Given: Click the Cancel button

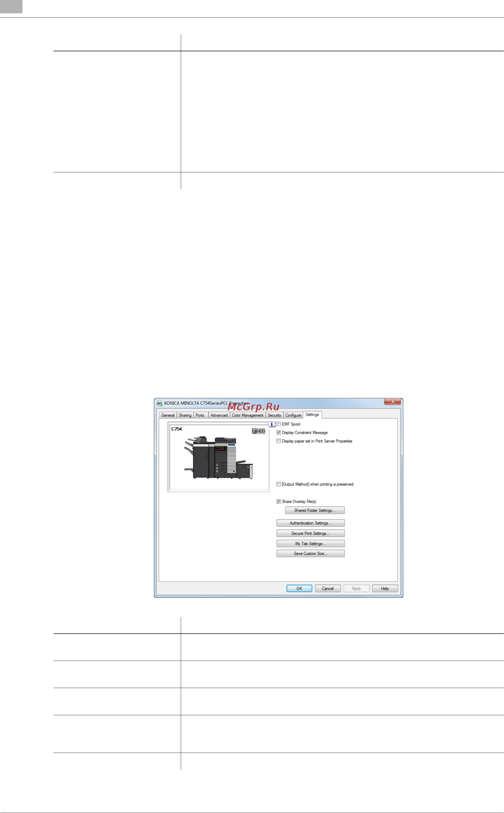Looking at the screenshot, I should tap(328, 588).
